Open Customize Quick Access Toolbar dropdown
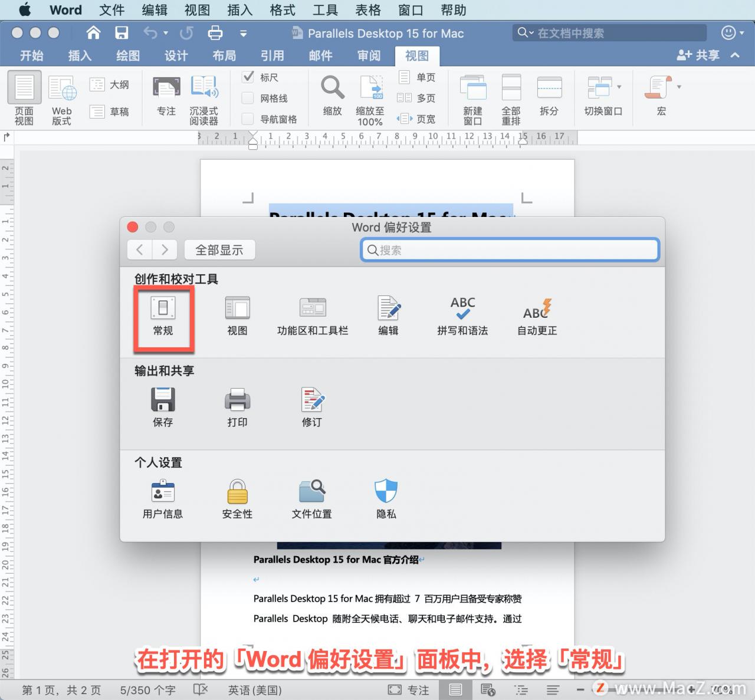Image resolution: width=755 pixels, height=700 pixels. pyautogui.click(x=243, y=34)
